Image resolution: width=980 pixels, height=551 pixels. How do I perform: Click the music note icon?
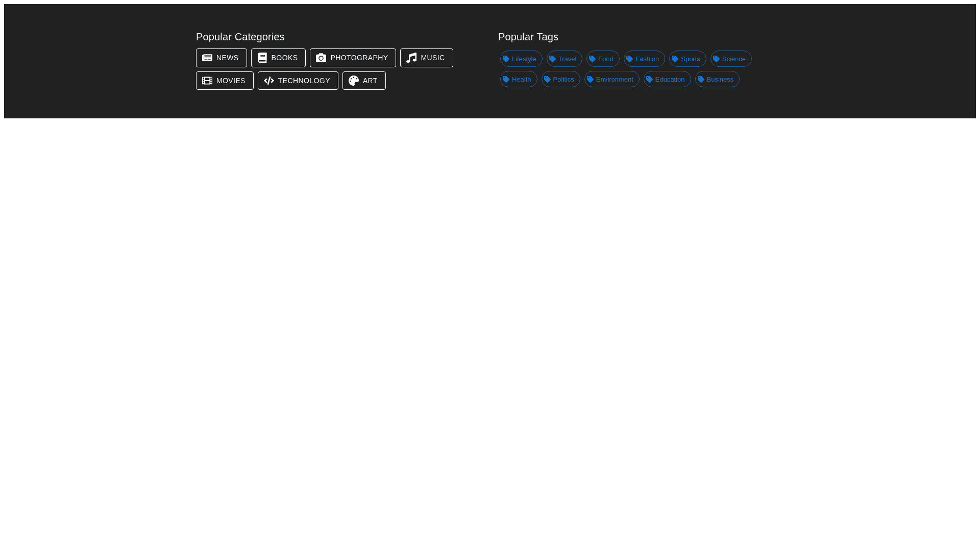[x=411, y=58]
